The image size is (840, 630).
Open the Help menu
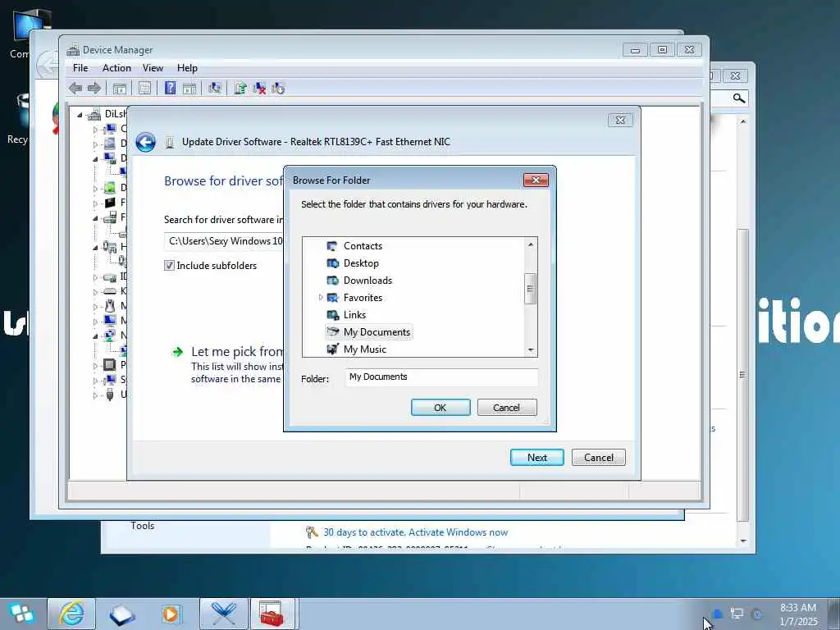(x=187, y=68)
